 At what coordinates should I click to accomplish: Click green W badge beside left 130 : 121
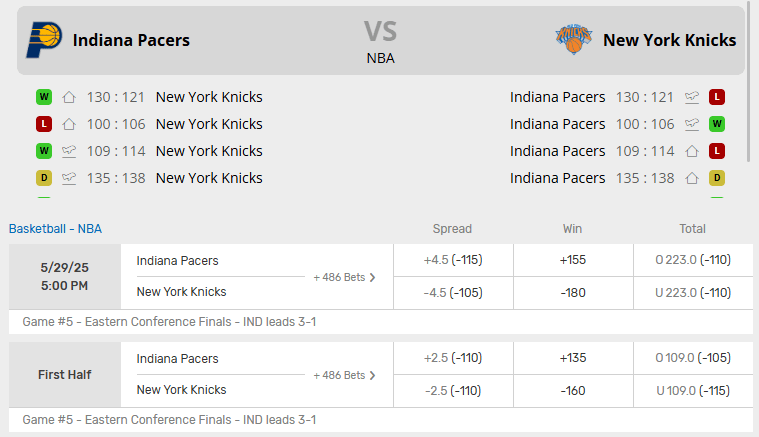tap(44, 97)
